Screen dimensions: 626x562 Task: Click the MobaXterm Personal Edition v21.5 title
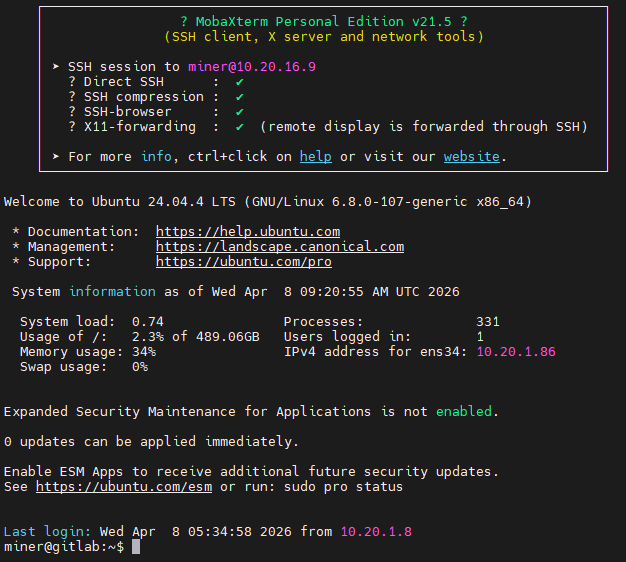(x=323, y=22)
